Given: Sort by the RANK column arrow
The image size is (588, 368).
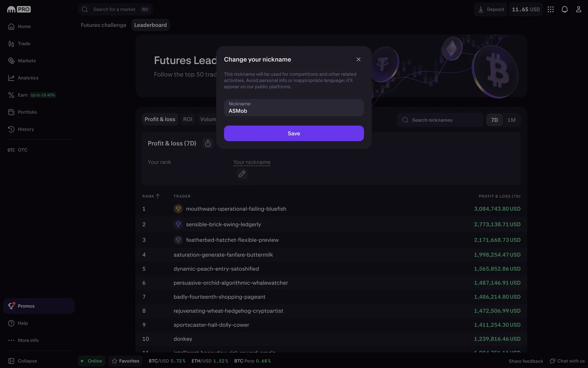Looking at the screenshot, I should [157, 196].
